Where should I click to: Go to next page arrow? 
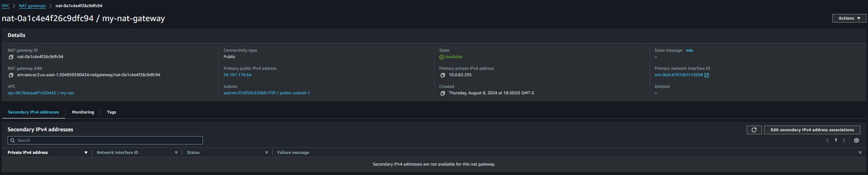click(x=844, y=140)
